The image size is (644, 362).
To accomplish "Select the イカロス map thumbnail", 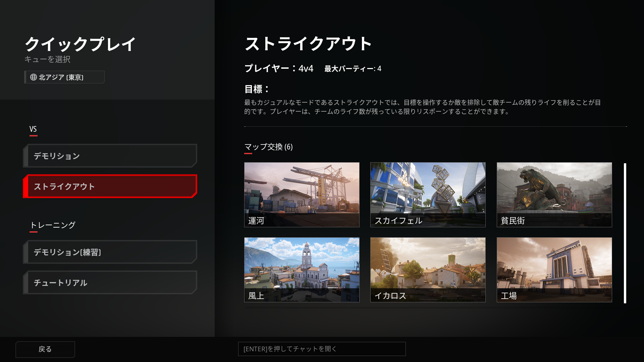I will click(428, 269).
